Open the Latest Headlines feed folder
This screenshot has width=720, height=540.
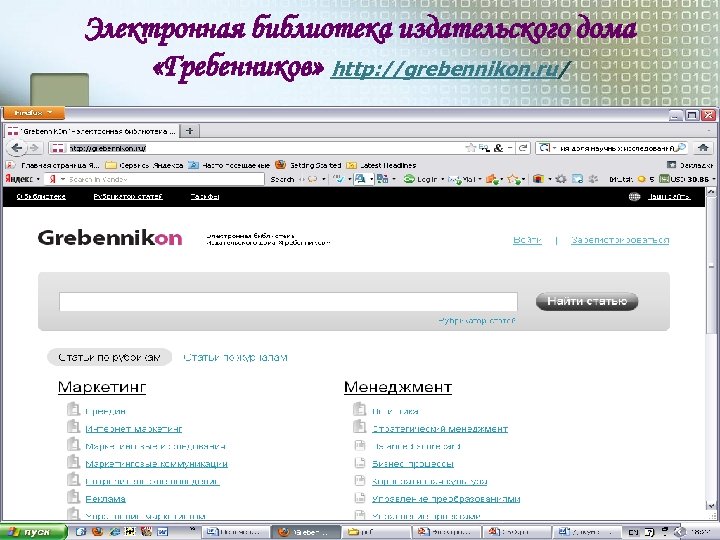(381, 165)
